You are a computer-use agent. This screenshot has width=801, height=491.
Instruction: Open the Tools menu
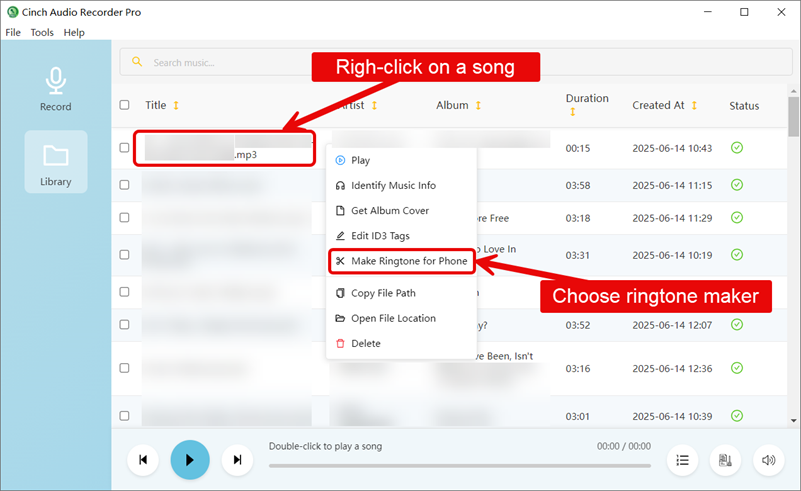click(42, 32)
